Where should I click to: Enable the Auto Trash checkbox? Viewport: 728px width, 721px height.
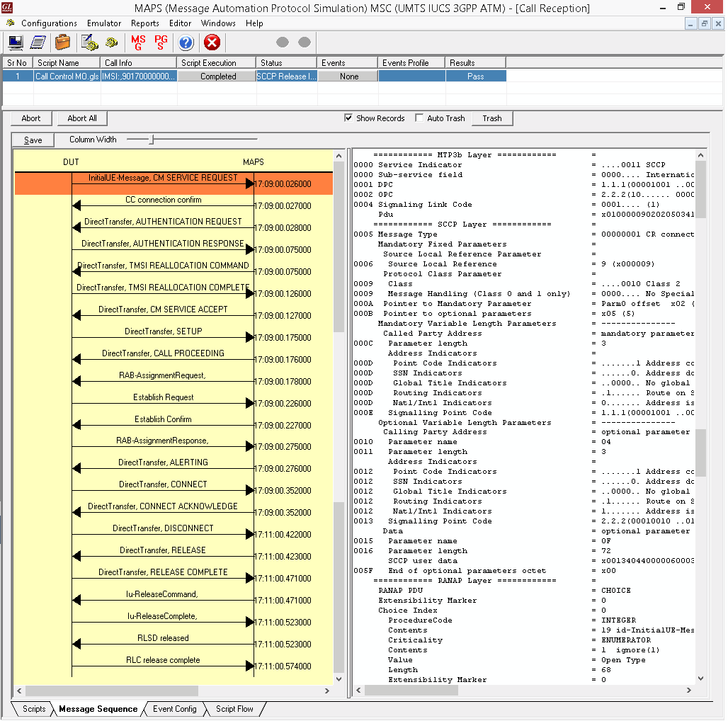pos(419,118)
